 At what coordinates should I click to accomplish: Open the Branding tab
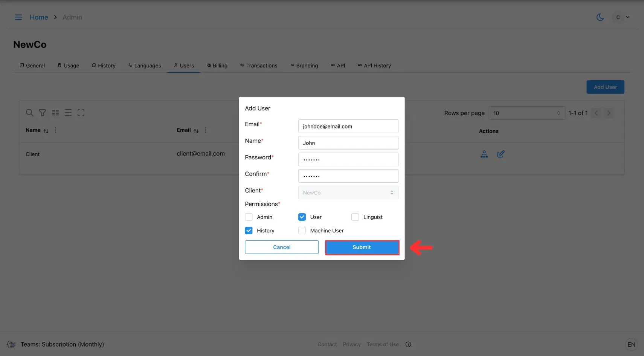[304, 66]
